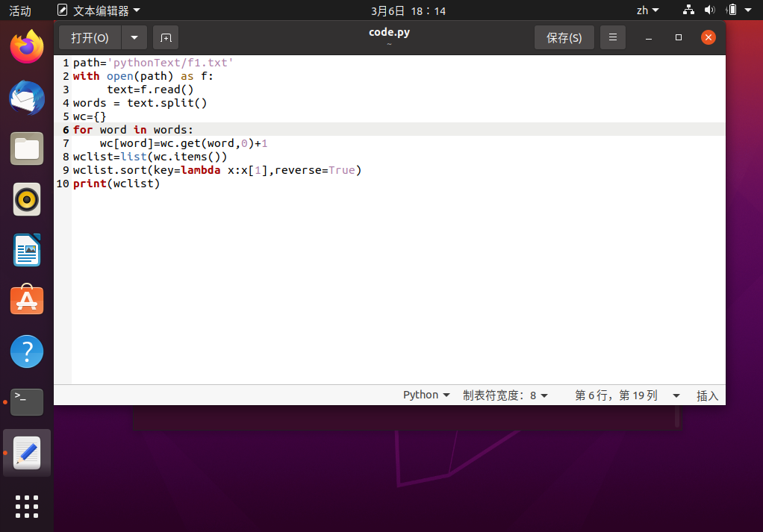This screenshot has height=532, width=763.
Task: Open the Help icon in dock
Action: coord(27,351)
